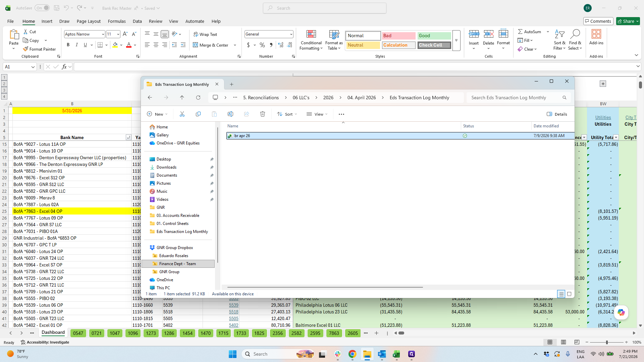Image resolution: width=644 pixels, height=362 pixels.
Task: Open Outlook from the taskbar
Action: click(382, 354)
